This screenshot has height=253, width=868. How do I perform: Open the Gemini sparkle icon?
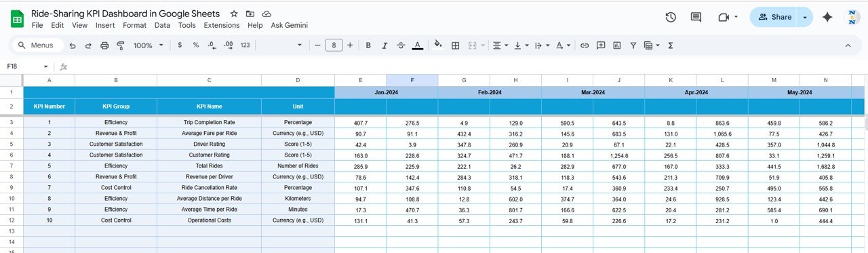coord(827,17)
